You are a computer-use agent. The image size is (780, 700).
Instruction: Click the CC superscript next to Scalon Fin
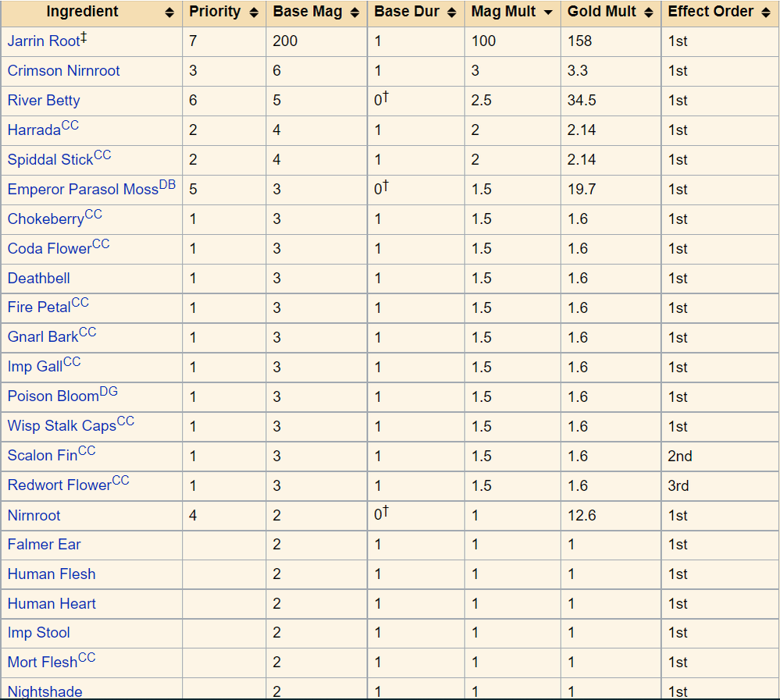coord(87,451)
